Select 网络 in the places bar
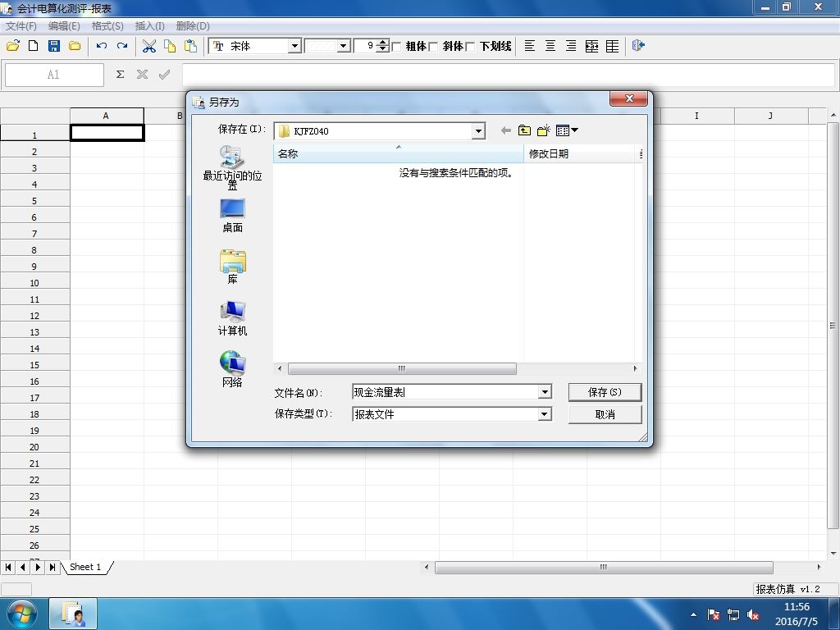The image size is (840, 630). point(232,369)
